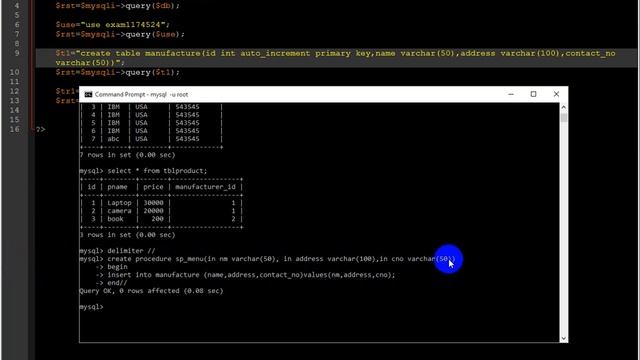Viewport: 640px width, 360px height.
Task: Click the '3 rows in set (0.00 sec)' line
Action: [127, 235]
